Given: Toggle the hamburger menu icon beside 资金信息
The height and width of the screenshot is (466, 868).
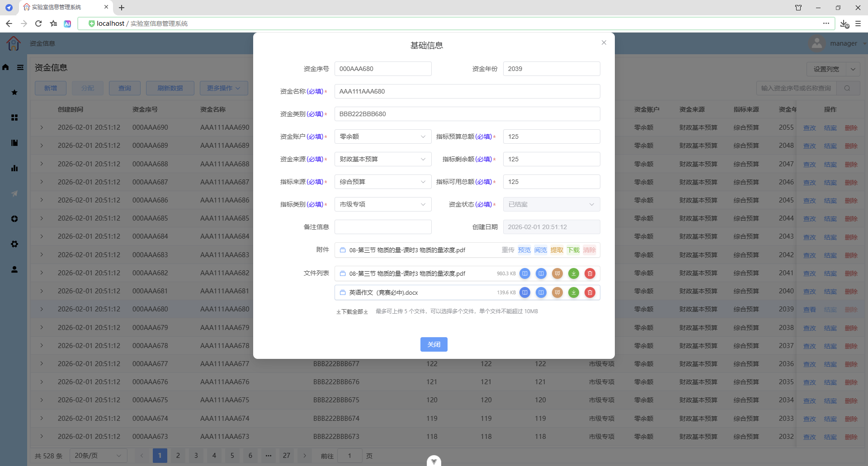Looking at the screenshot, I should click(20, 67).
